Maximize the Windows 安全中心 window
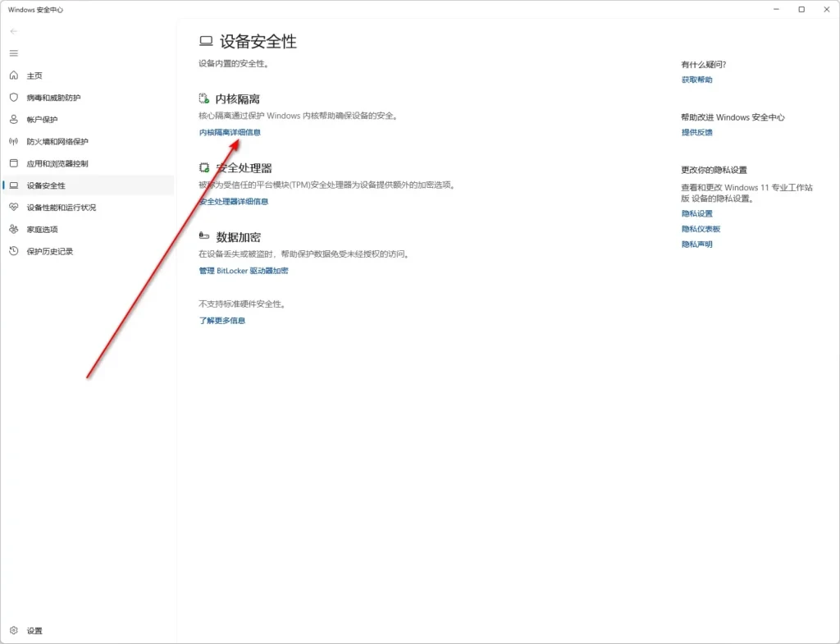 click(x=801, y=9)
